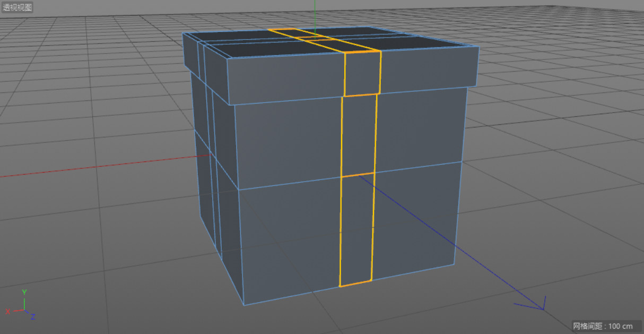Click the XYZ axis orientation gizmo

21,304
